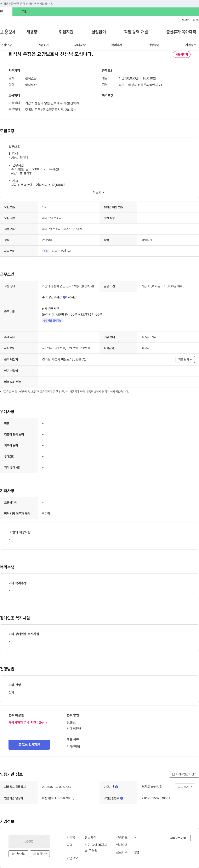The width and height of the screenshot is (199, 868).
Task: Open the 취업지원 main menu
Action: pos(66,32)
